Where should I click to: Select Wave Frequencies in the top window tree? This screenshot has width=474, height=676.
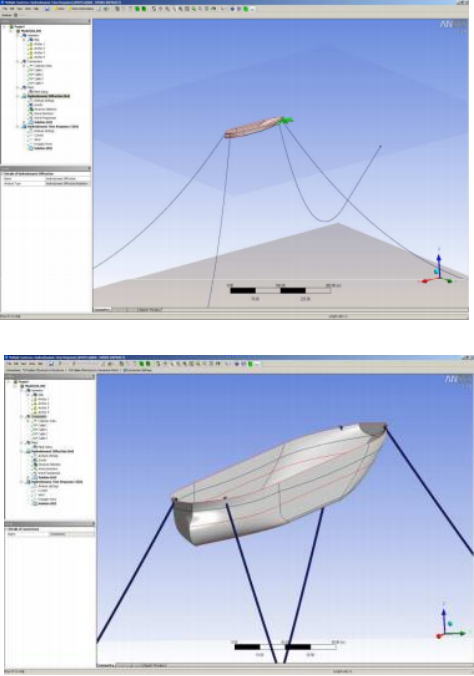coord(45,118)
